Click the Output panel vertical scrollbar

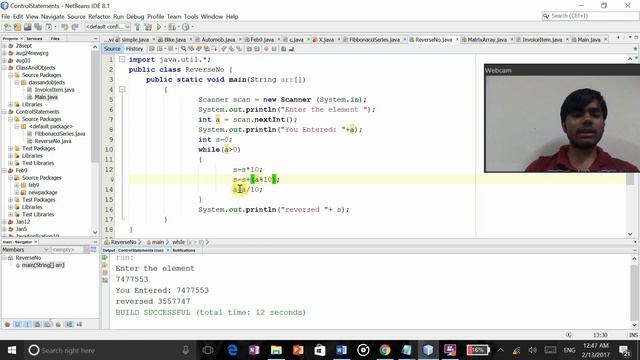click(634, 292)
